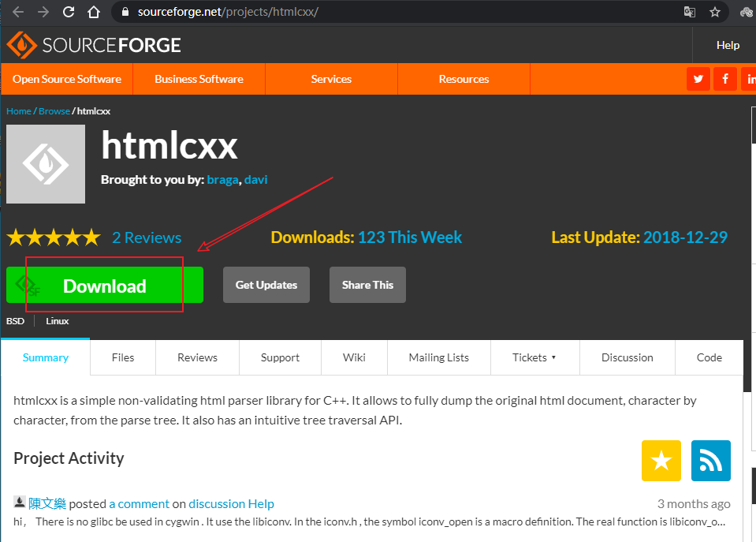Open the translate icon in the address bar
This screenshot has height=542, width=756.
click(x=689, y=12)
